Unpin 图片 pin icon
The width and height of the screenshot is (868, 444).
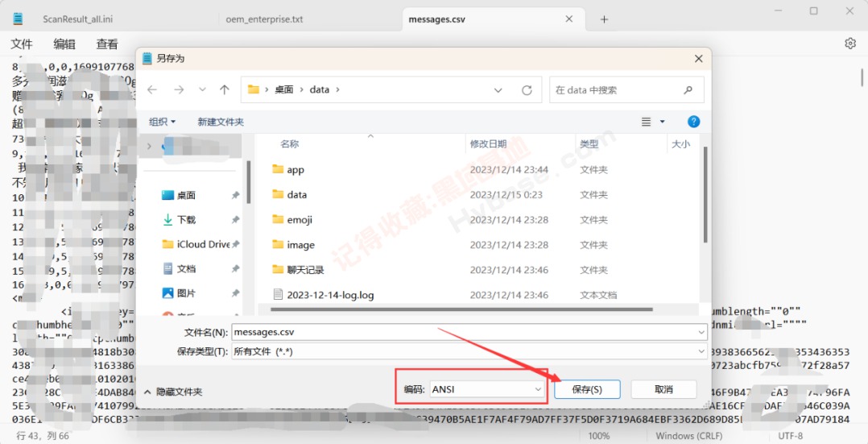235,293
